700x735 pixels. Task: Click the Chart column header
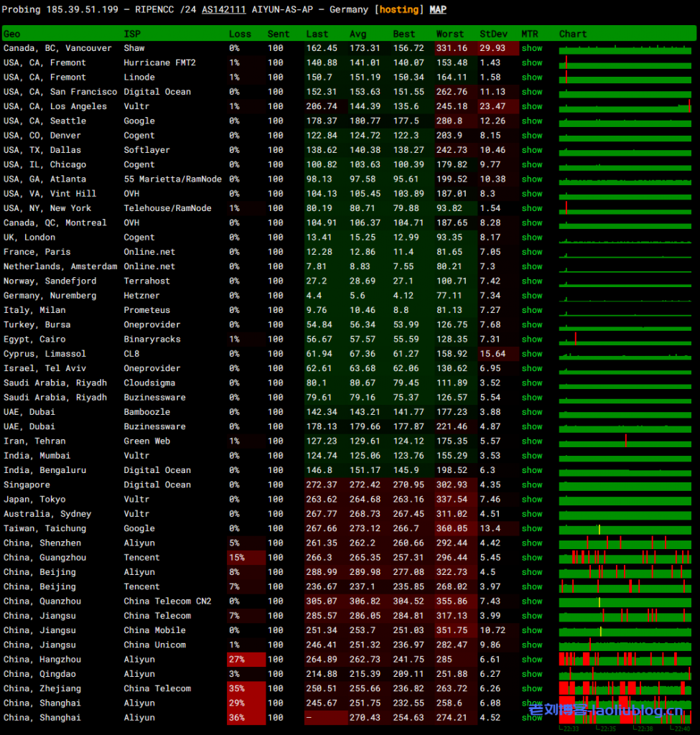tap(572, 34)
